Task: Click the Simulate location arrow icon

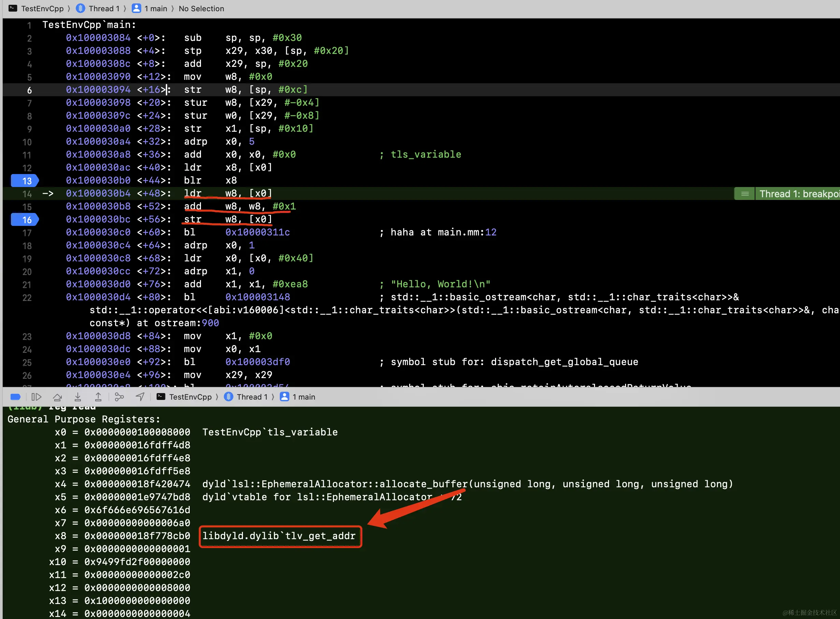Action: click(x=140, y=397)
